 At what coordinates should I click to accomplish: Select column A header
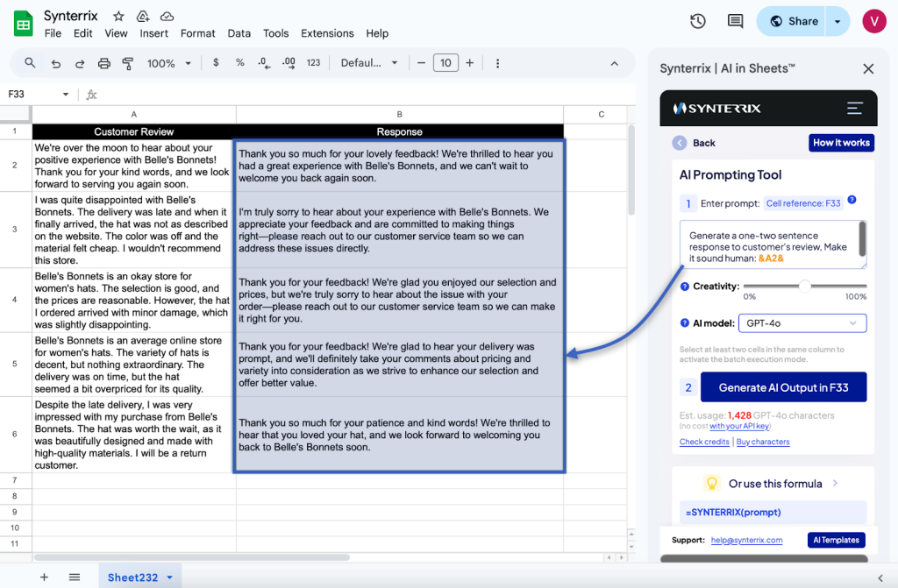click(133, 115)
